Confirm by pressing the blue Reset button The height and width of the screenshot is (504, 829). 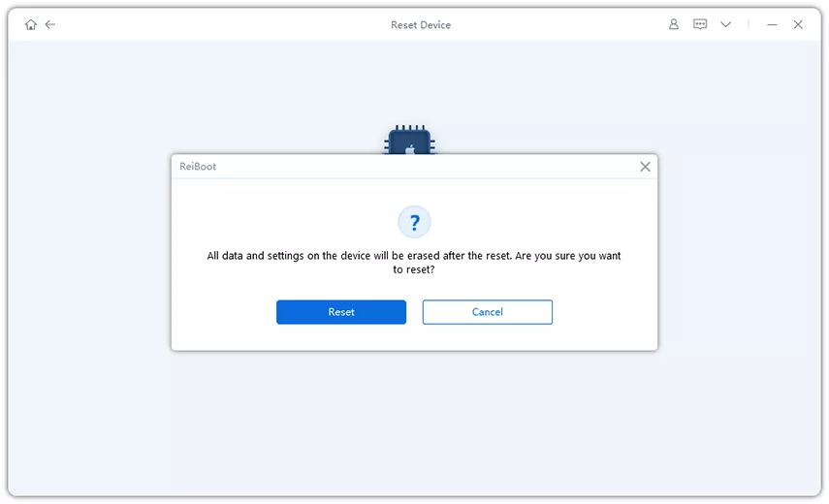[341, 312]
